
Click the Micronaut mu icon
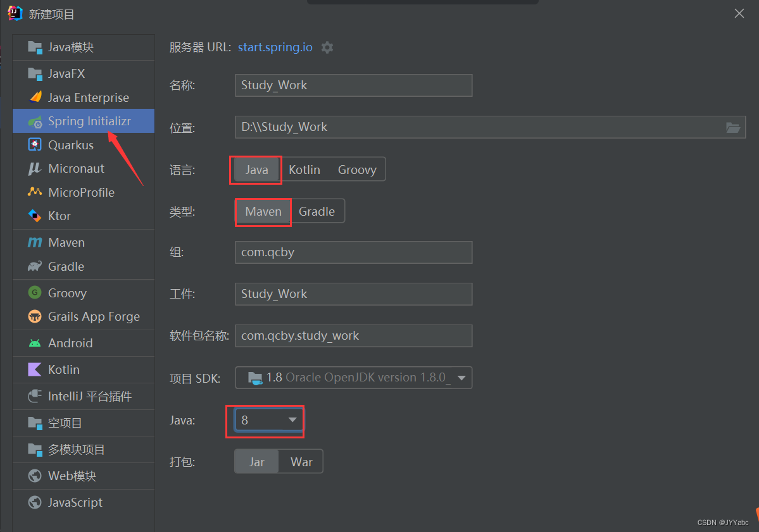point(35,168)
